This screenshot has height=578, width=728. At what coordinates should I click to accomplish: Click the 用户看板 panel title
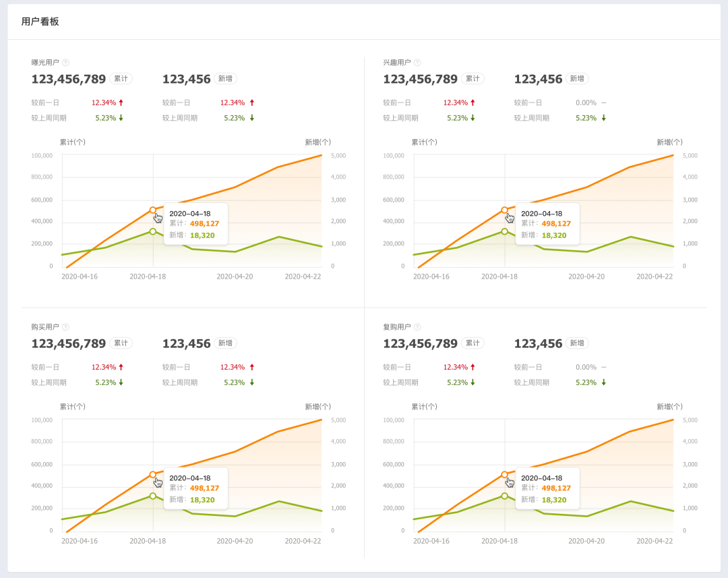point(40,22)
